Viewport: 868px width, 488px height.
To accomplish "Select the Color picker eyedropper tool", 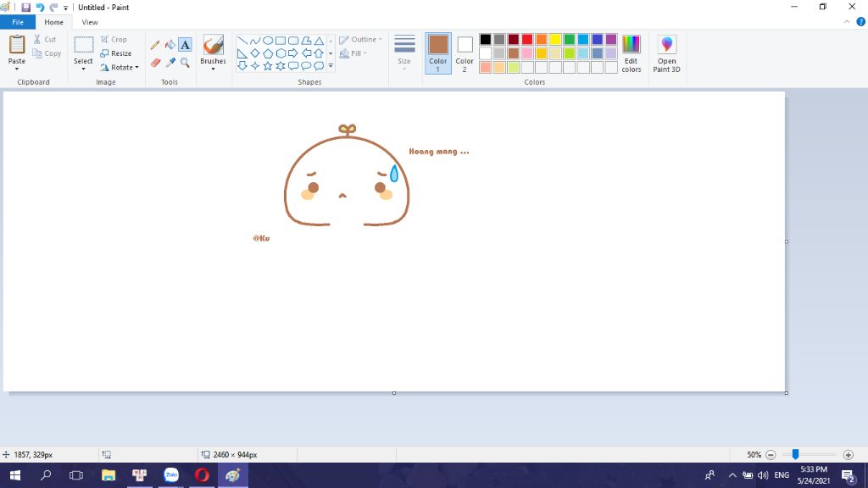I will (170, 63).
